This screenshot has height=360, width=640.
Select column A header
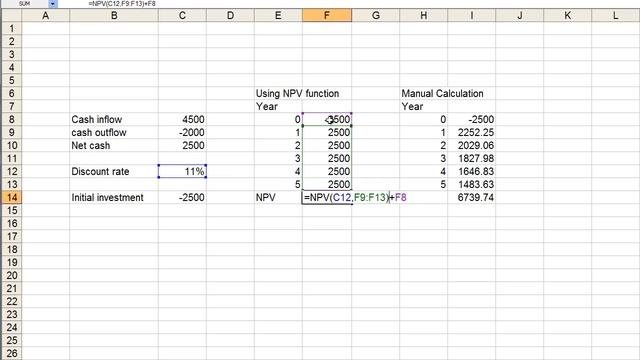click(x=46, y=16)
